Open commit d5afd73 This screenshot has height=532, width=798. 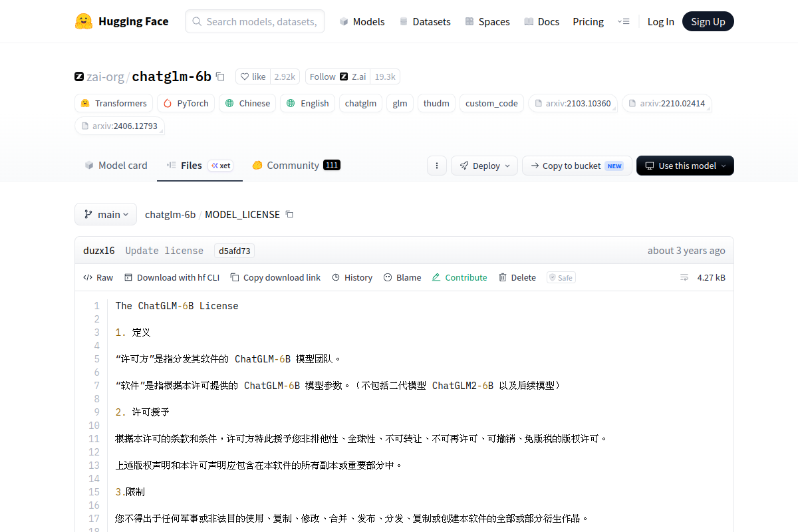(x=234, y=251)
